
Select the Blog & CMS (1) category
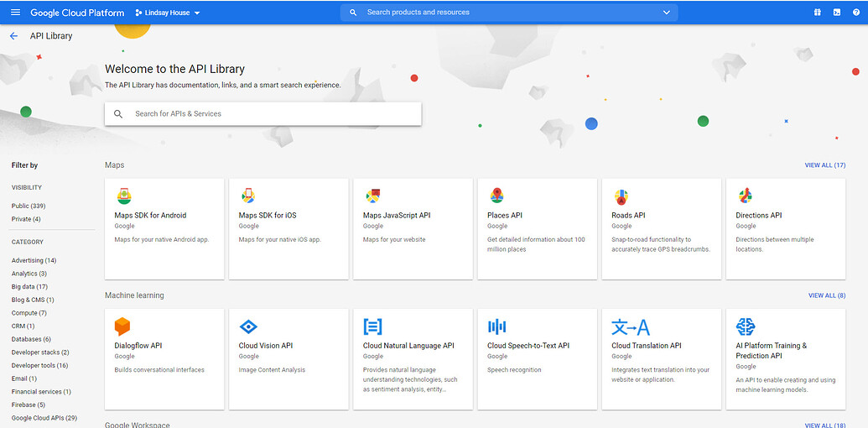point(33,300)
